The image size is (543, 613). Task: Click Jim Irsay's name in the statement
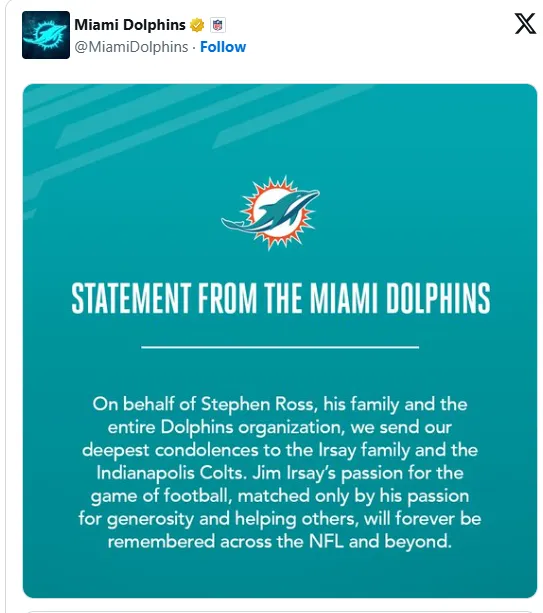(x=294, y=473)
